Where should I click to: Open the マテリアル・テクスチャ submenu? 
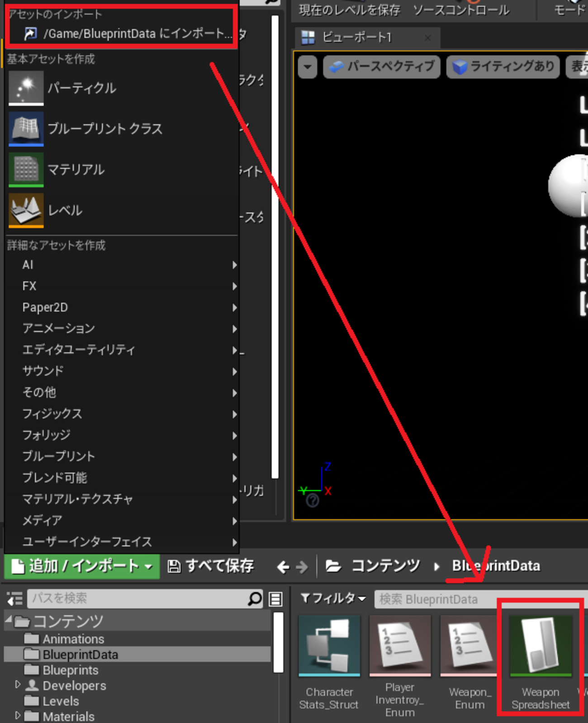[122, 499]
